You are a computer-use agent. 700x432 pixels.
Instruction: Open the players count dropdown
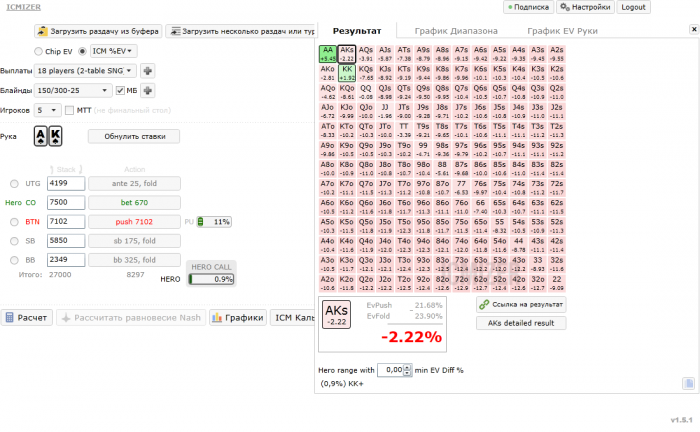tap(47, 110)
